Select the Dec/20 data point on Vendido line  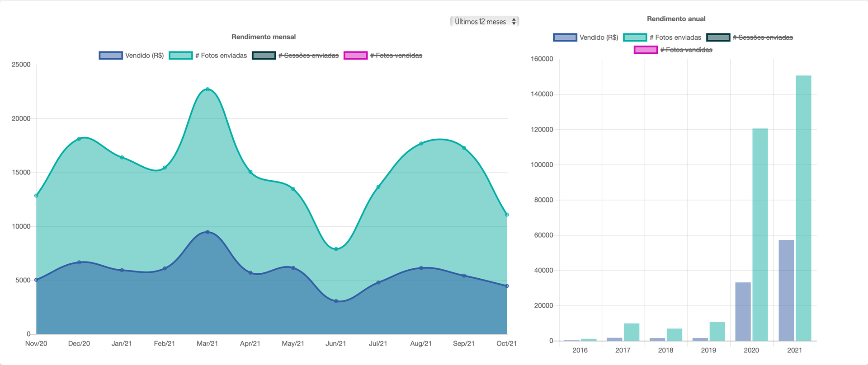(79, 262)
